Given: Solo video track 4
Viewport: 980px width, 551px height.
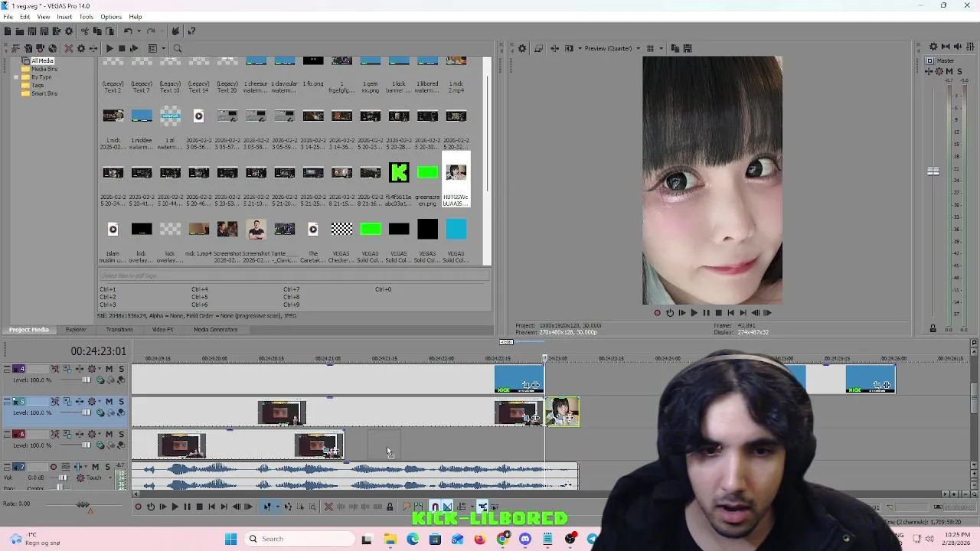Looking at the screenshot, I should (x=121, y=369).
